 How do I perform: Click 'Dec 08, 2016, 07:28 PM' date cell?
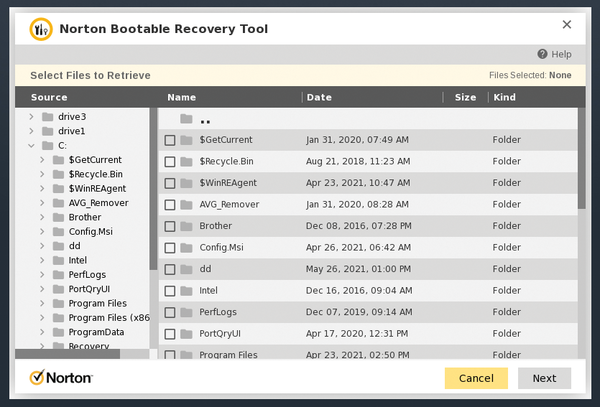(x=359, y=226)
